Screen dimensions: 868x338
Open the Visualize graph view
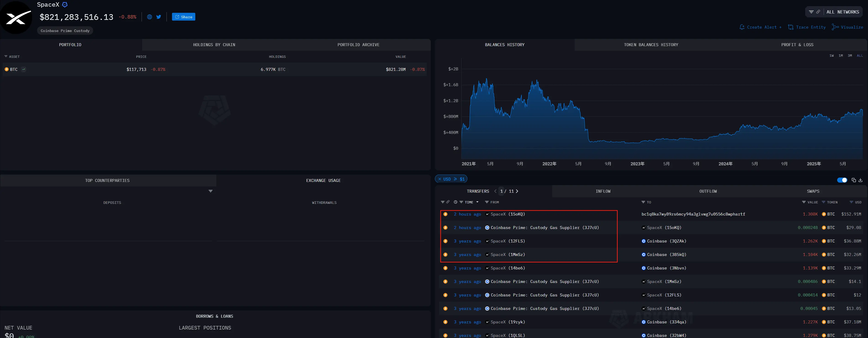(847, 27)
